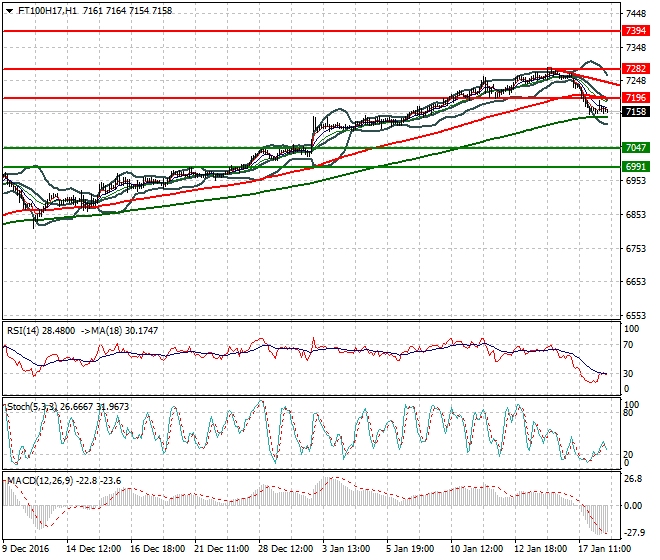Screen dimensions: 660x560
Task: Click the 14 Dec 12:00 time label
Action: (93, 549)
